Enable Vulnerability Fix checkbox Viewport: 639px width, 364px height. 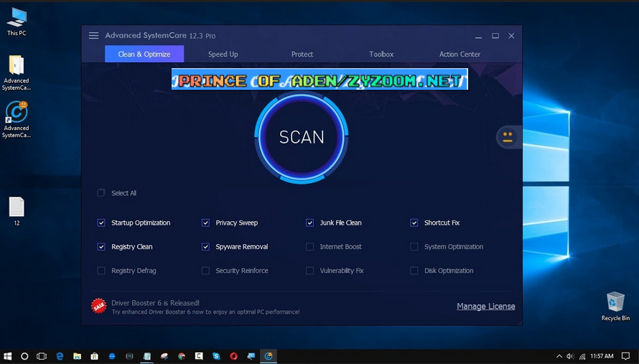[309, 271]
